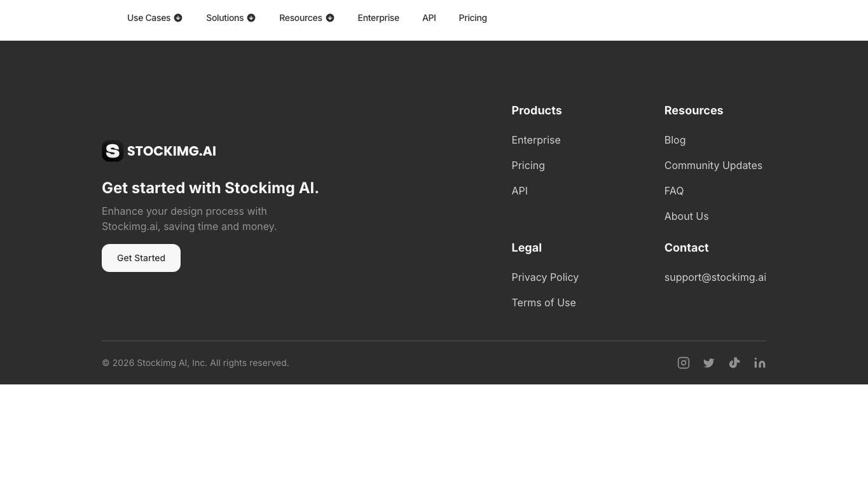The width and height of the screenshot is (868, 488).
Task: Open the API link under Products
Action: coord(520,191)
